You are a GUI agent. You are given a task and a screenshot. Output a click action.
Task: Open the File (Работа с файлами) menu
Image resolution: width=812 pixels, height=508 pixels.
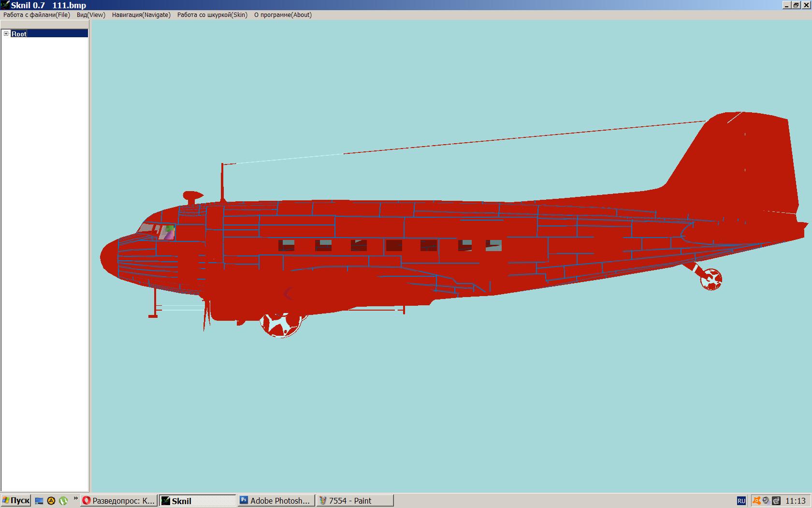click(36, 15)
